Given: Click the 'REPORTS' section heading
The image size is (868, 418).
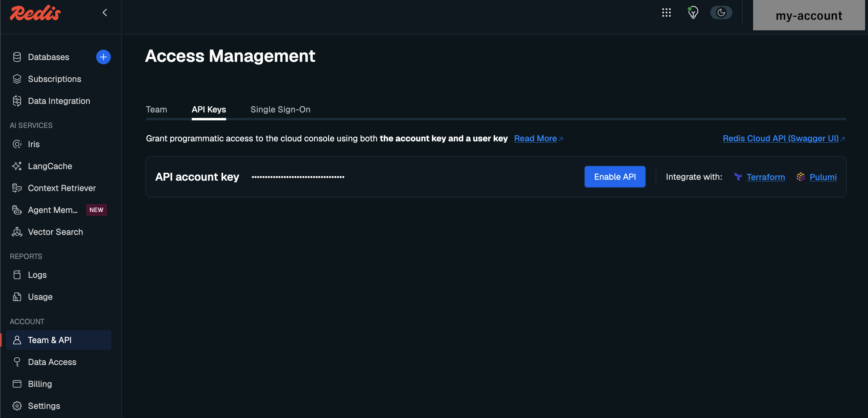Looking at the screenshot, I should (x=26, y=257).
